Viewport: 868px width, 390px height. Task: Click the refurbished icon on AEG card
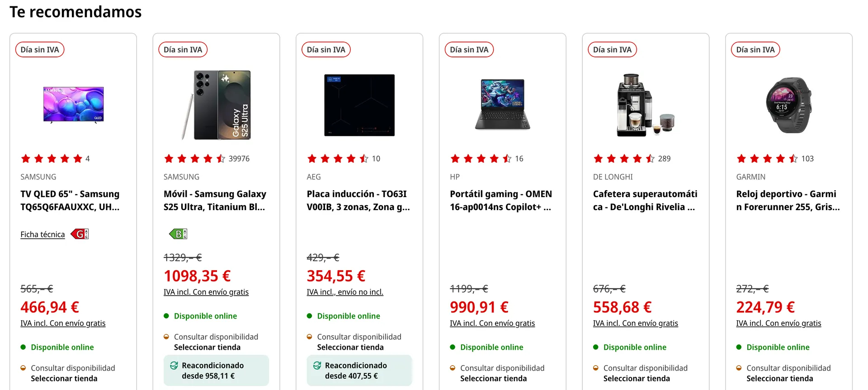[317, 366]
